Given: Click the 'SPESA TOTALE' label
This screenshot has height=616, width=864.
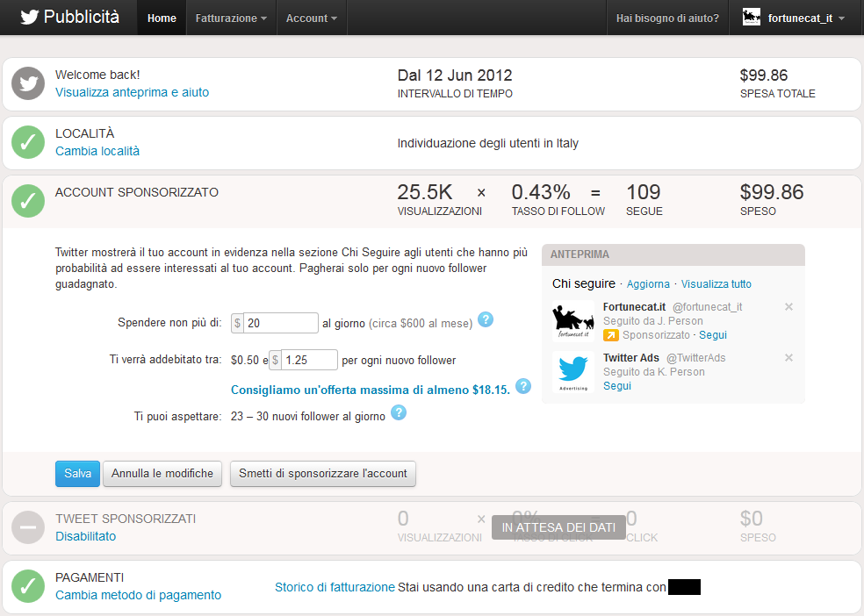Looking at the screenshot, I should tap(777, 94).
